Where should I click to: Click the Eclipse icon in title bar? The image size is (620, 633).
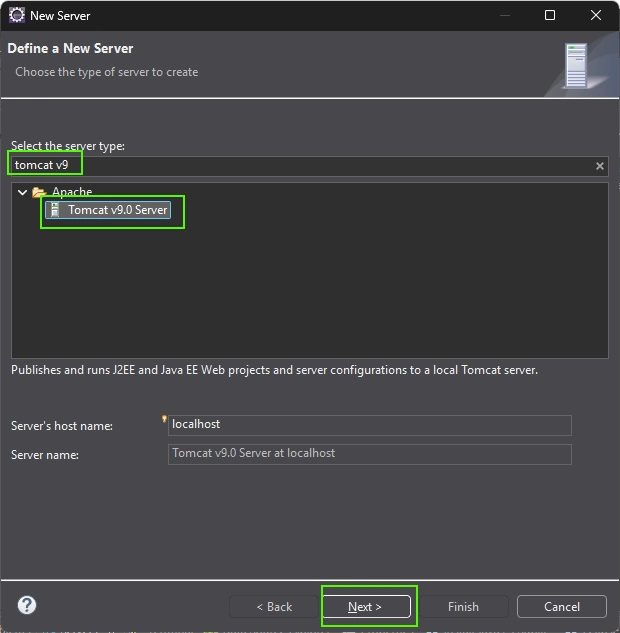(17, 15)
